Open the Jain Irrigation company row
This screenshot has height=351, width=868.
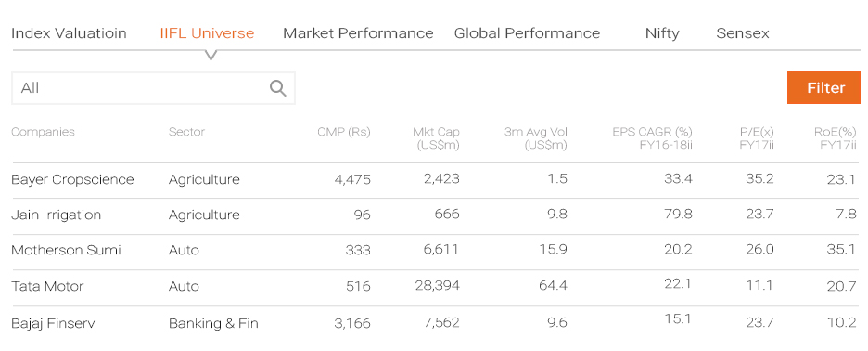(x=436, y=215)
